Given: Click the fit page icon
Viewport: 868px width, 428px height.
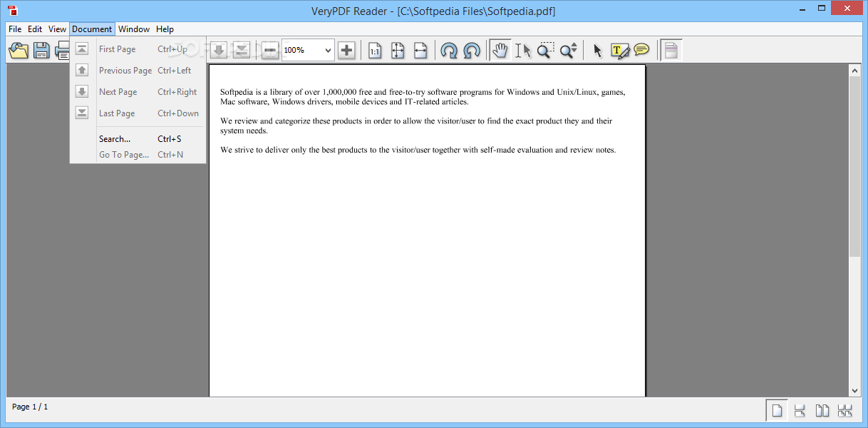Looking at the screenshot, I should tap(398, 50).
